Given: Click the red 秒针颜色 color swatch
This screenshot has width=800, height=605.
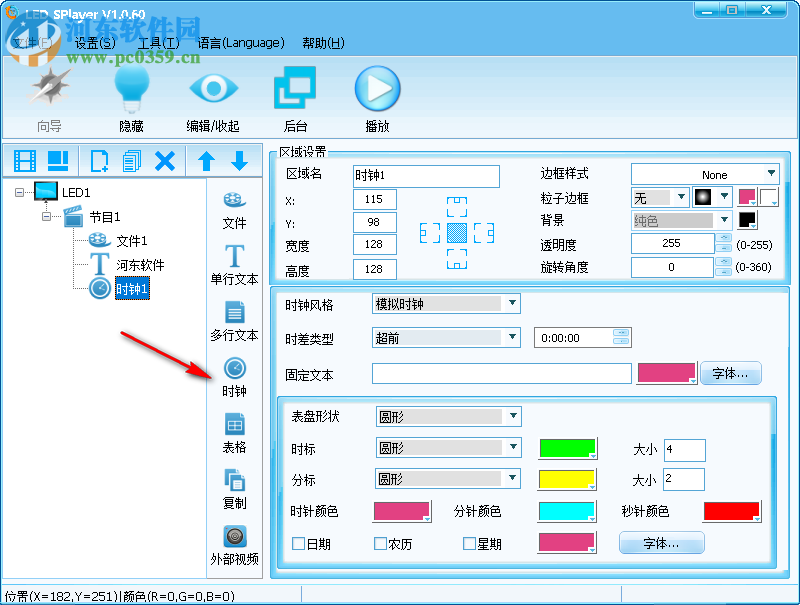Looking at the screenshot, I should 731,511.
